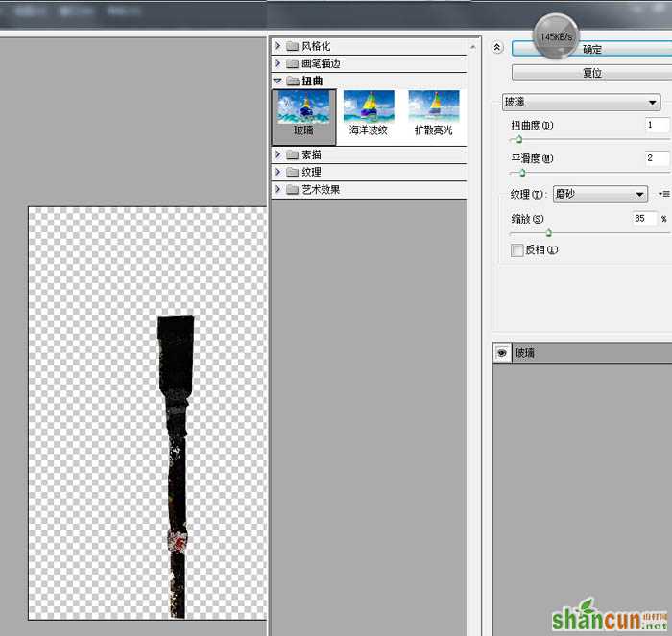Expand the 艺术效果 filter folder
672x636 pixels.
(277, 189)
